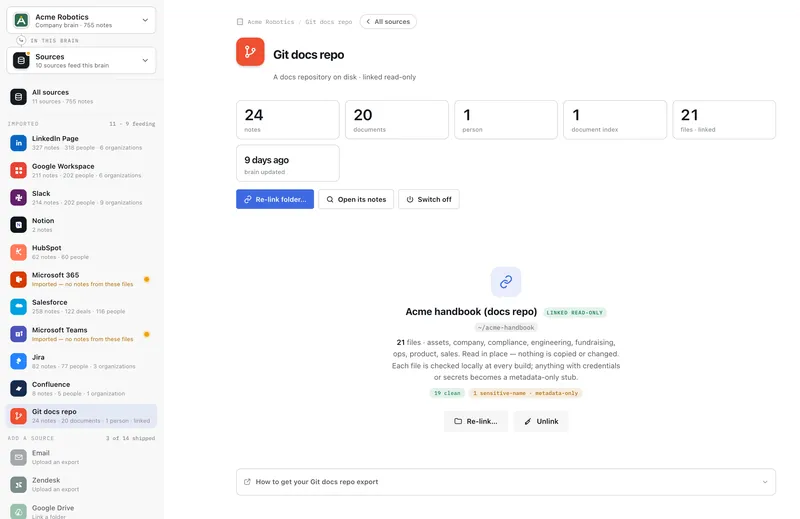Select All sources in the sidebar

pyautogui.click(x=81, y=96)
